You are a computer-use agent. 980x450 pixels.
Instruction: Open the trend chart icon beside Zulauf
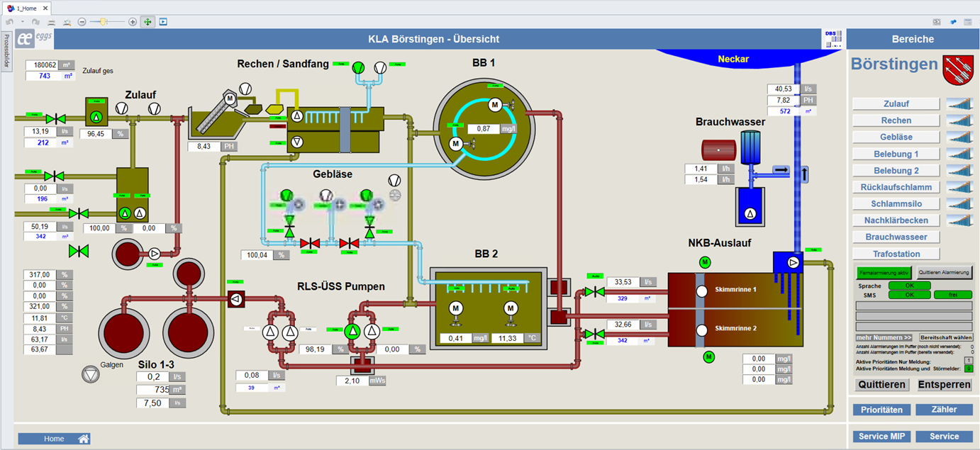point(959,104)
